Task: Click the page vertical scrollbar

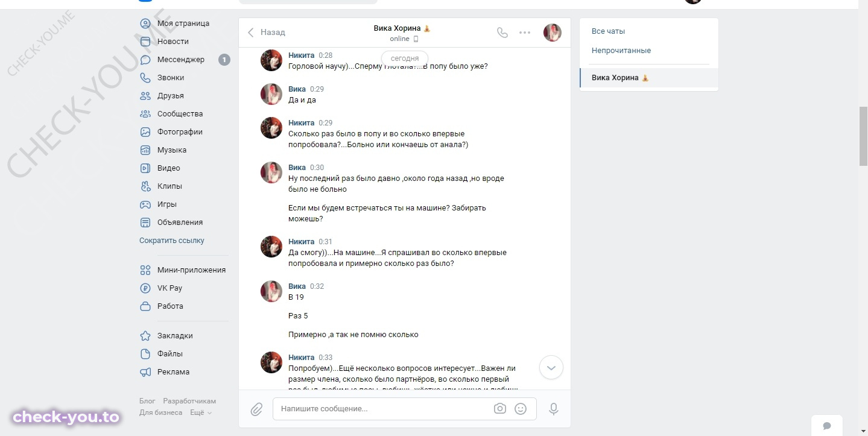Action: pyautogui.click(x=863, y=136)
